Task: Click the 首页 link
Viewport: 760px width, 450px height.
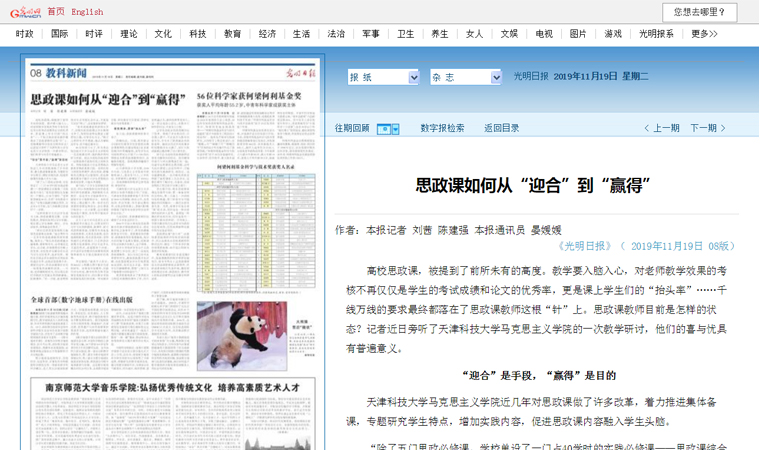Action: point(56,12)
